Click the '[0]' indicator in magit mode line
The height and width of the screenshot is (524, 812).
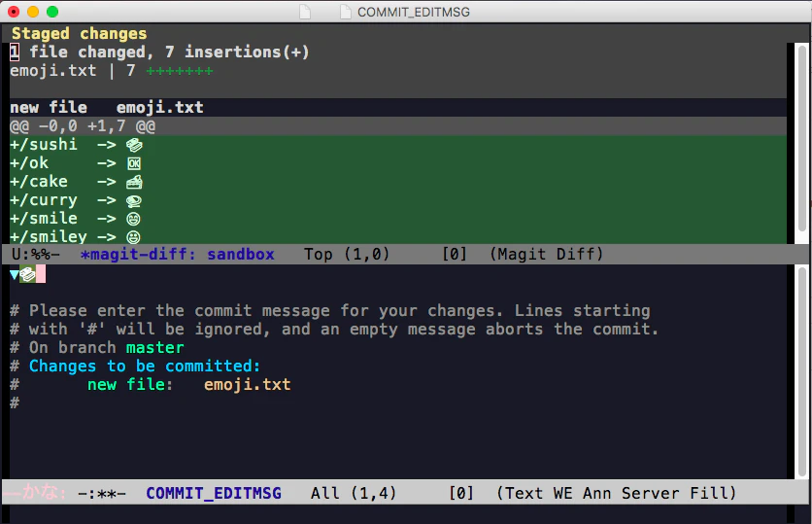(455, 255)
